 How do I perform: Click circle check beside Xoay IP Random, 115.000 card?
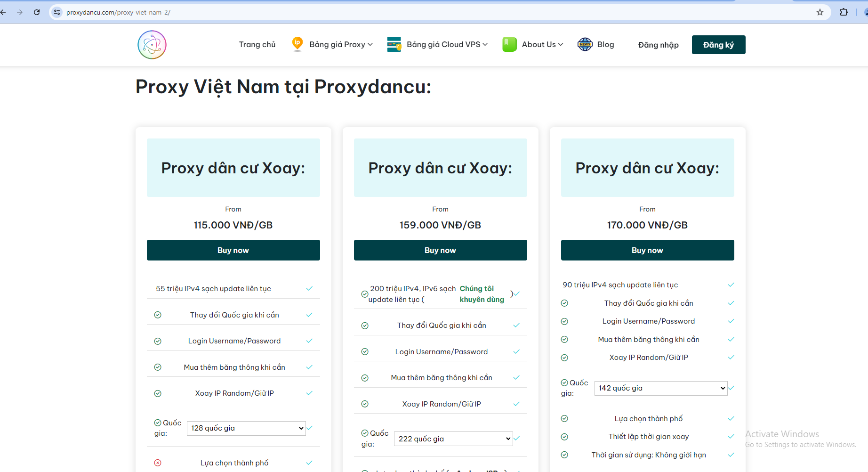pos(158,393)
